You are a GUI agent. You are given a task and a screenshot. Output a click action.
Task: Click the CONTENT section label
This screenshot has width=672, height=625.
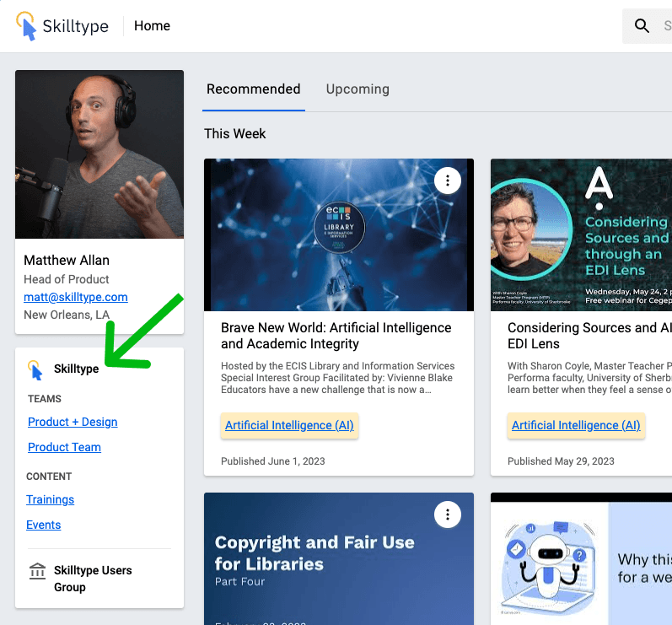pyautogui.click(x=49, y=477)
